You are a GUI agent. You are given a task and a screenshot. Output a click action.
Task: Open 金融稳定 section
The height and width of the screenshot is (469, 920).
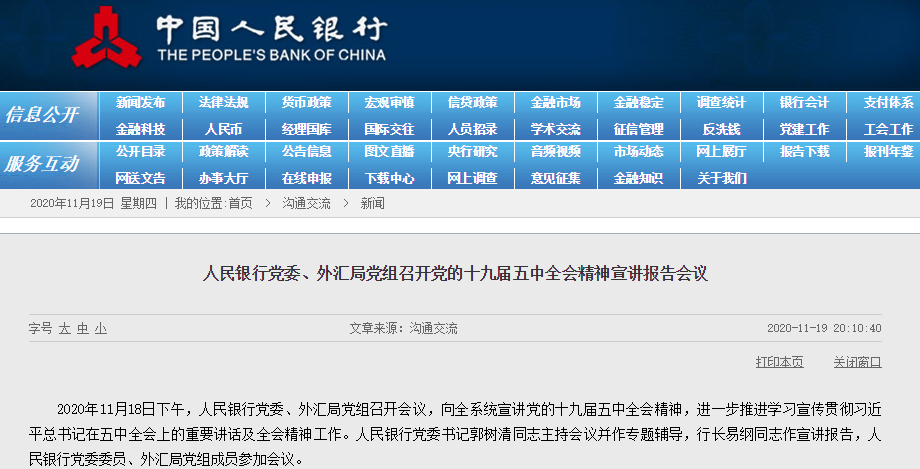638,102
